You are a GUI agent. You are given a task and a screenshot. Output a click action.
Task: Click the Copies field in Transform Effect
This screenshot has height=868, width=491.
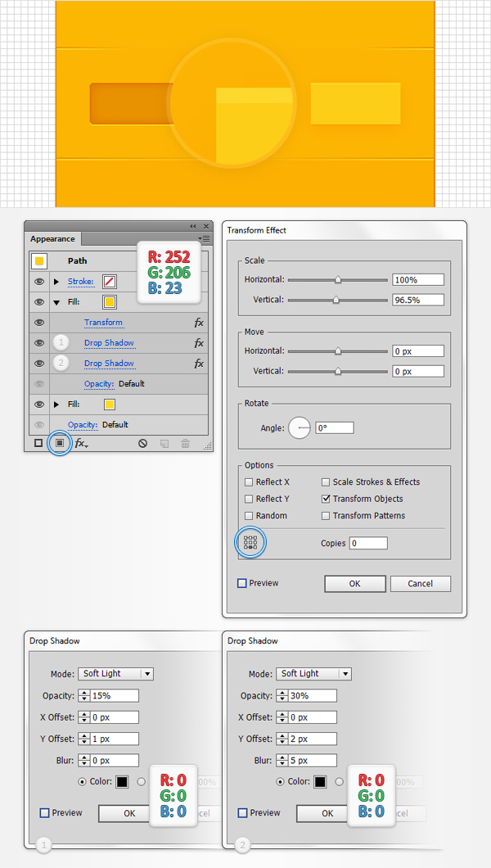[x=368, y=543]
